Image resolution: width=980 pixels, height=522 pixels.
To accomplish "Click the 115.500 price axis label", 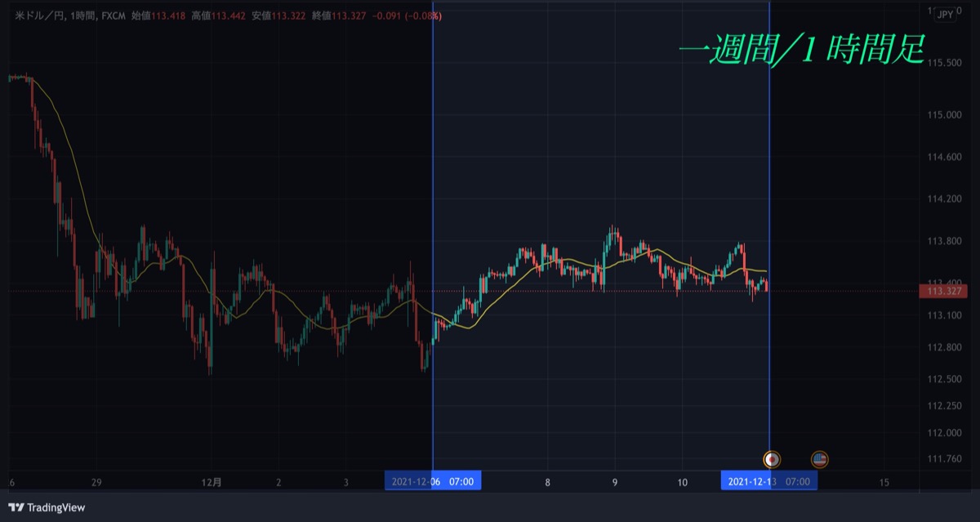I will (943, 63).
